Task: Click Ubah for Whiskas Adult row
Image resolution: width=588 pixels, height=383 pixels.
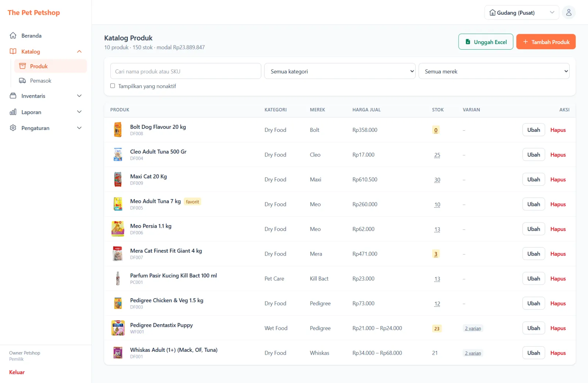Action: 534,353
